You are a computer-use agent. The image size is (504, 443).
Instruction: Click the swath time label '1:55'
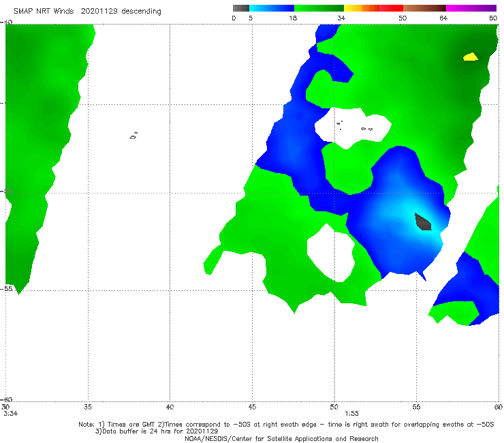tap(351, 414)
